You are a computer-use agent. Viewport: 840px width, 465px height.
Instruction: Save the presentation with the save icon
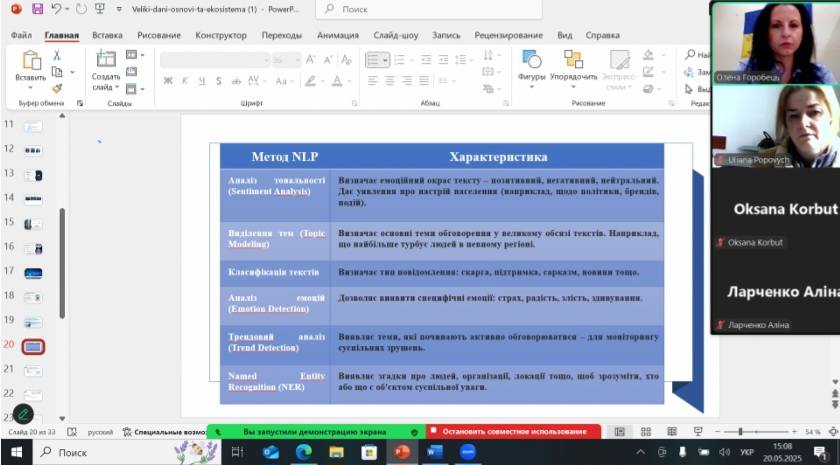coord(37,9)
